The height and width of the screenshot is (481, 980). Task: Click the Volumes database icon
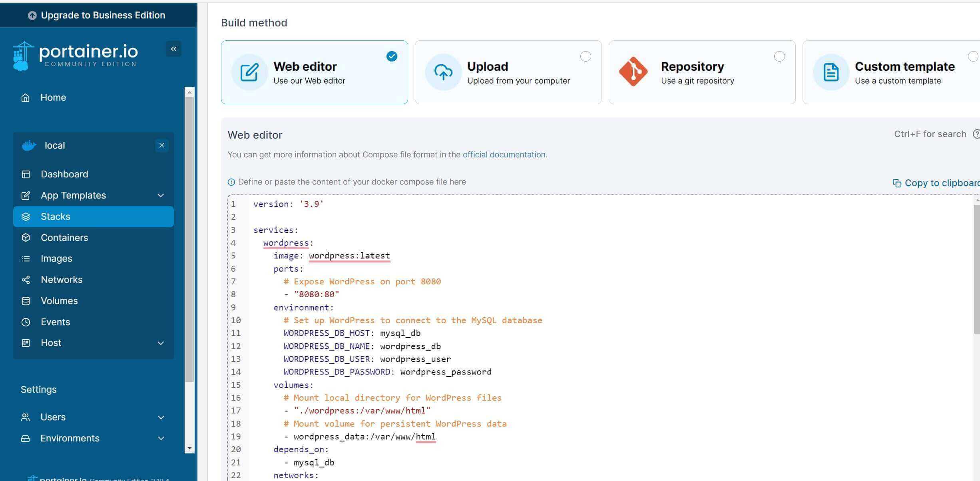[26, 301]
